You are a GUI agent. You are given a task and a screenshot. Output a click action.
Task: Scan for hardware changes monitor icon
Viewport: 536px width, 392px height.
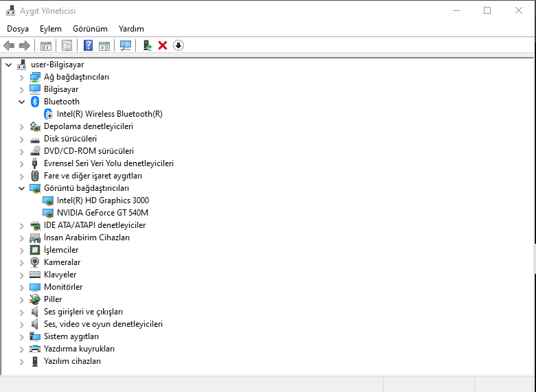coord(126,45)
